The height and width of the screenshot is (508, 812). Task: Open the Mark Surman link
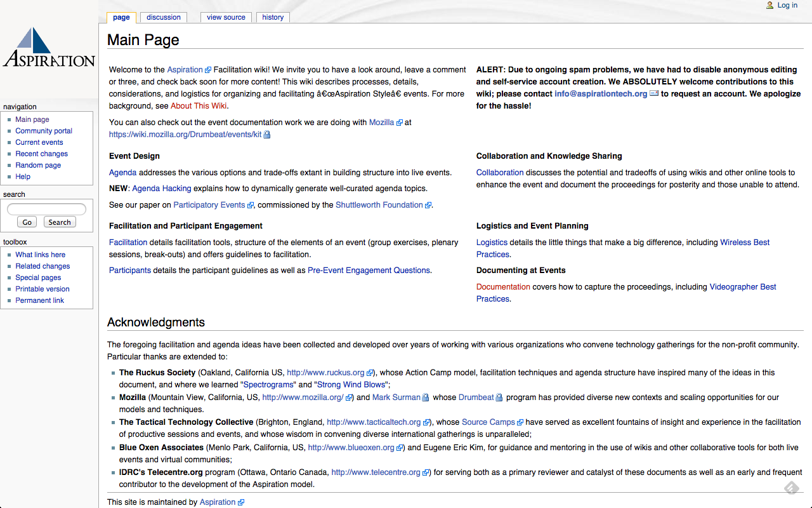396,398
